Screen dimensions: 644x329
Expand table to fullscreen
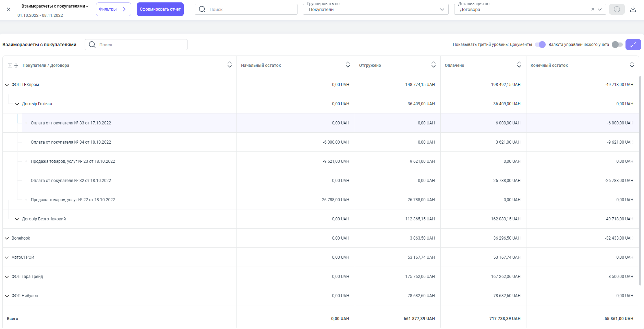[633, 45]
